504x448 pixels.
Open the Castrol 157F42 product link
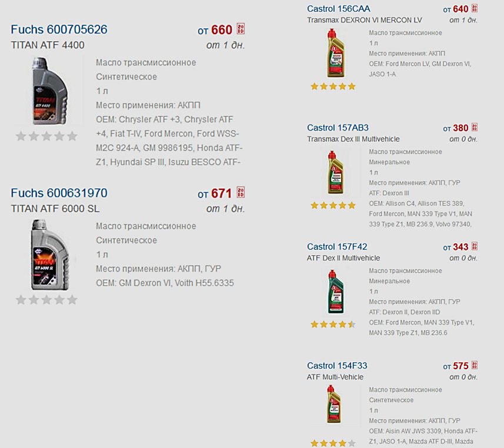point(337,246)
